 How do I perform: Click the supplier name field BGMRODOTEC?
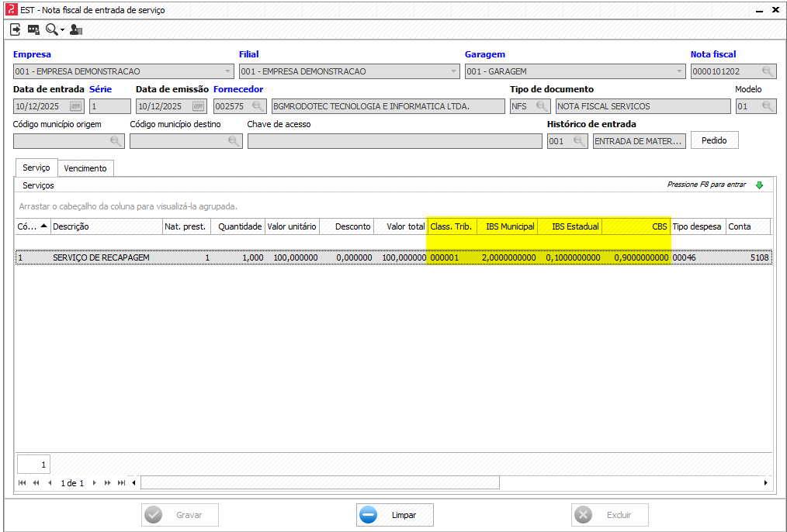point(388,106)
